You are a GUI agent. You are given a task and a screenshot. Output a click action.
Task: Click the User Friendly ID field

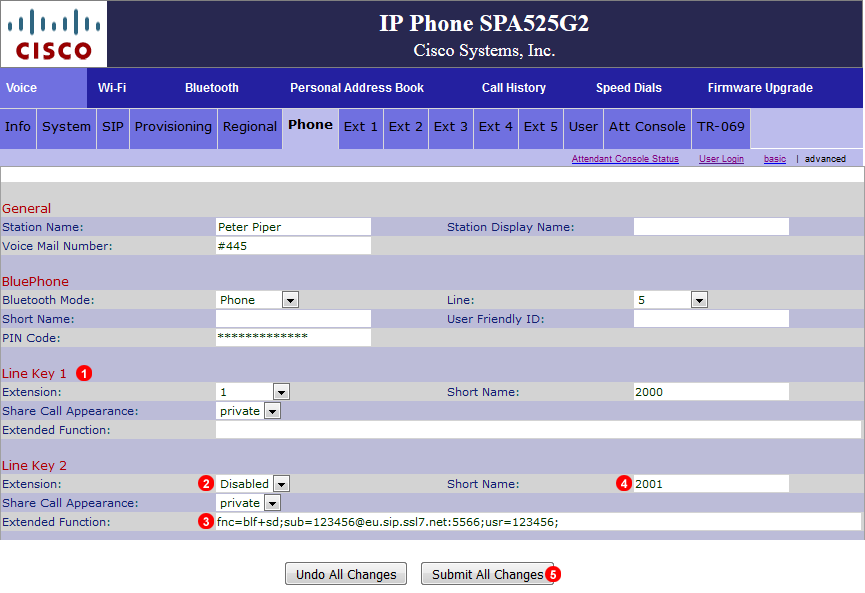coord(711,319)
